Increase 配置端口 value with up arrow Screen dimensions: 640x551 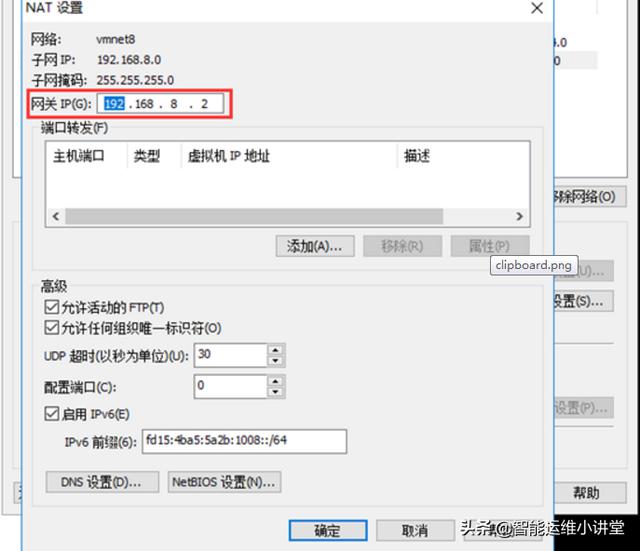pos(276,381)
